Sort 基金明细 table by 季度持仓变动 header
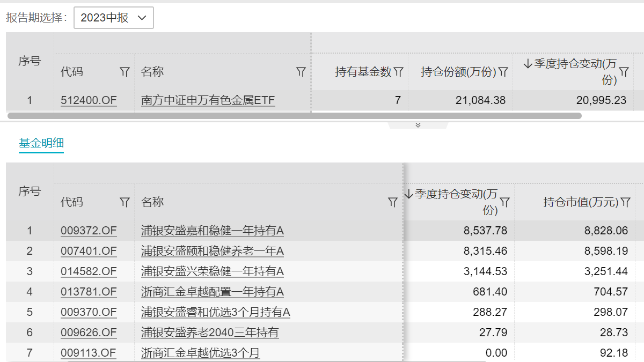Image resolution: width=644 pixels, height=362 pixels. click(451, 202)
